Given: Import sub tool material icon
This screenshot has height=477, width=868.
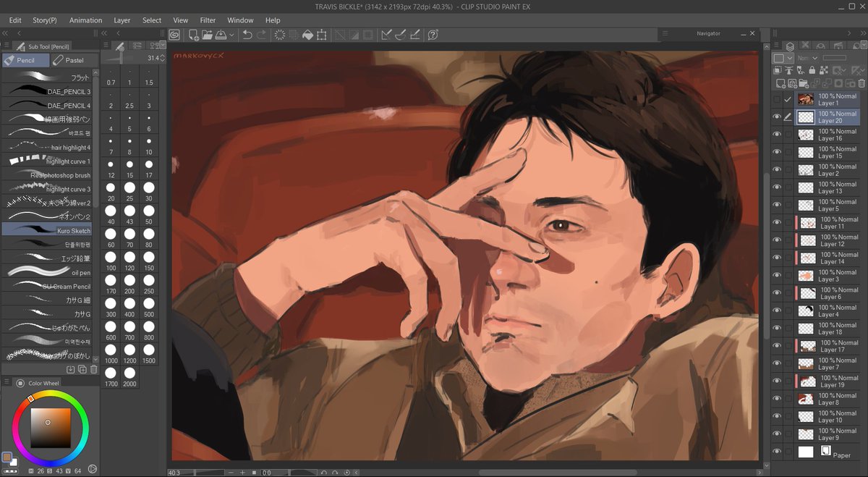Looking at the screenshot, I should tap(71, 369).
